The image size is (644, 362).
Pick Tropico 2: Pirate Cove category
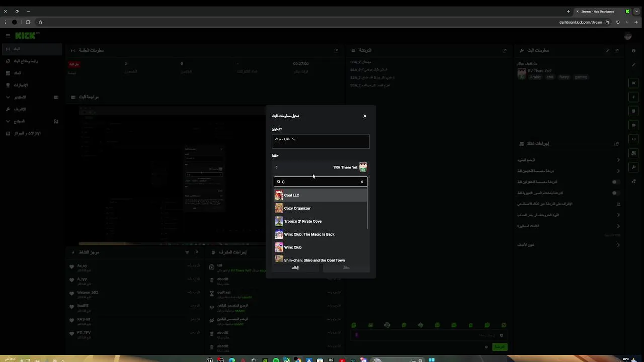(320, 221)
